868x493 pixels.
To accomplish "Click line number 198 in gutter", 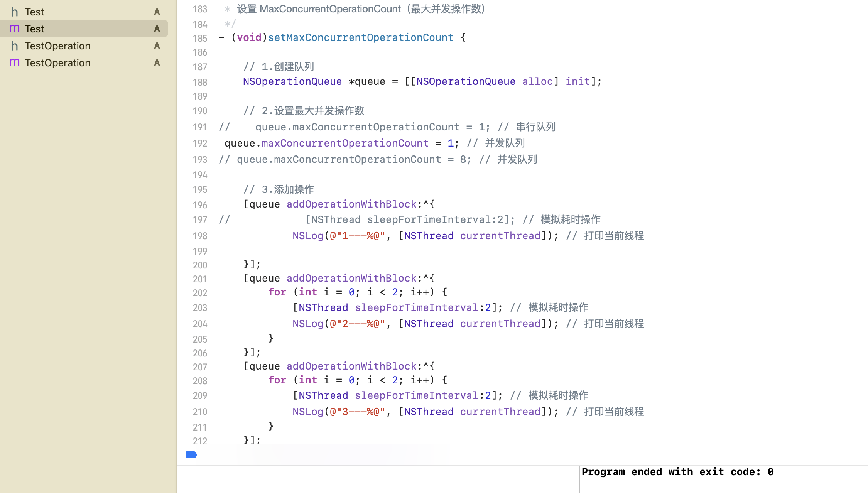I will point(200,236).
